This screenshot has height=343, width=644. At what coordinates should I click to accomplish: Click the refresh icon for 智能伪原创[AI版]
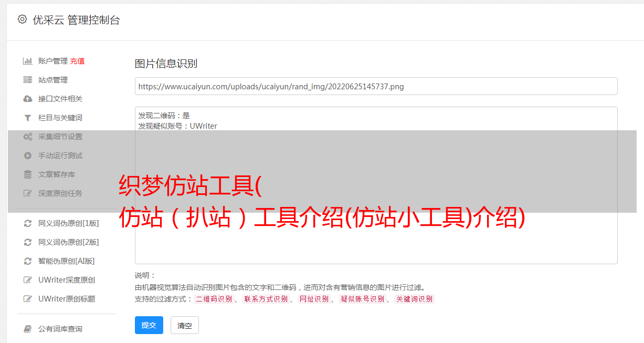click(28, 261)
